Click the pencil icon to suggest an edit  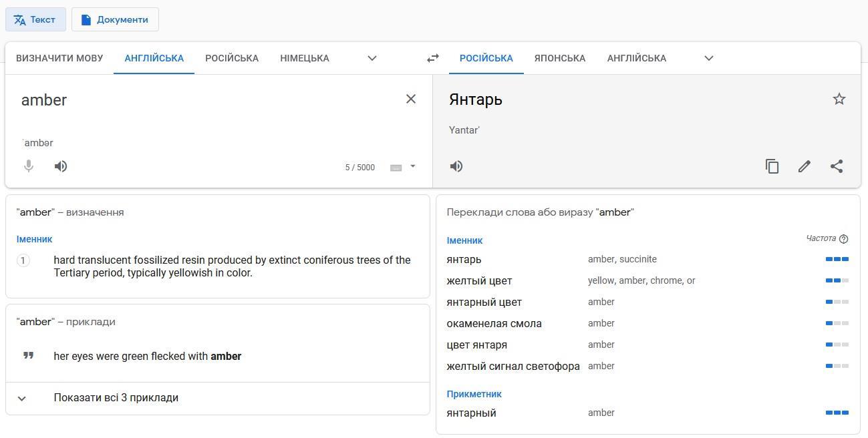coord(804,166)
